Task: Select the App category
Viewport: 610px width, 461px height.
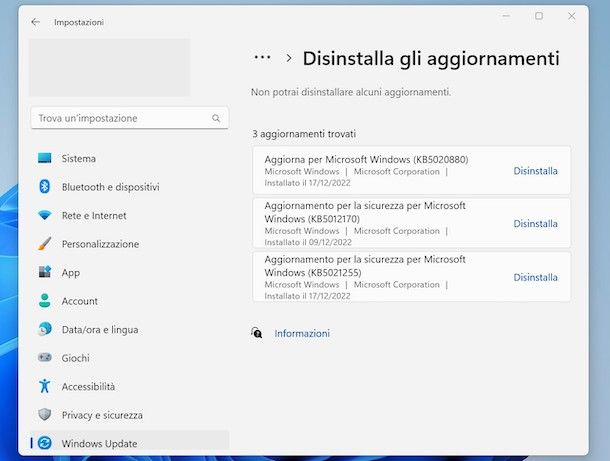Action: tap(130, 272)
